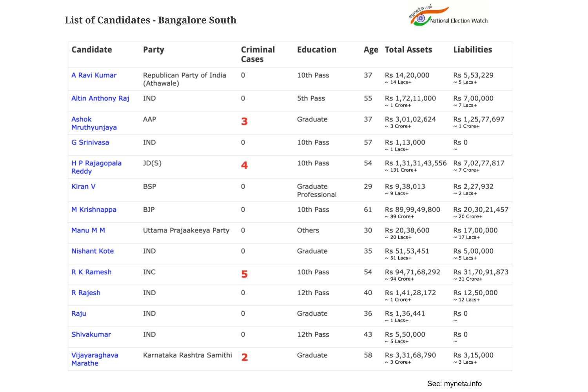
Task: Click total assets Rs 3,31,68,790
Action: (x=410, y=355)
